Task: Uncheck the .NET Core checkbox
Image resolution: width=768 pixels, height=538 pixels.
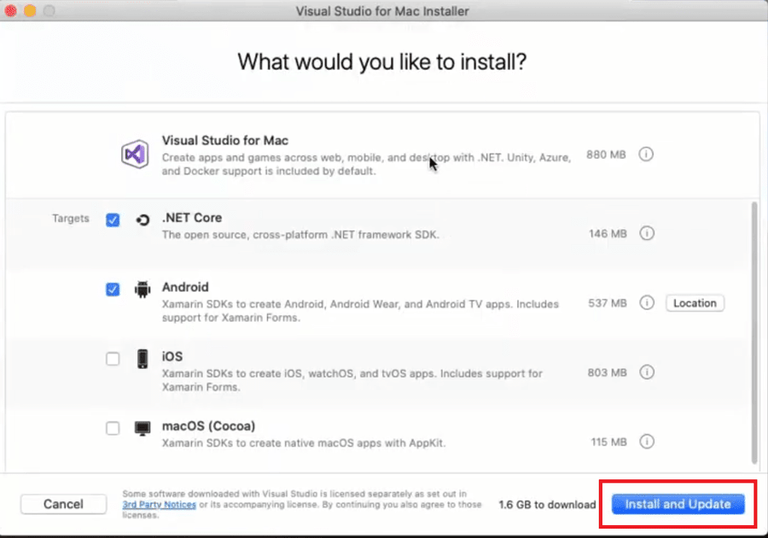Action: pyautogui.click(x=113, y=220)
